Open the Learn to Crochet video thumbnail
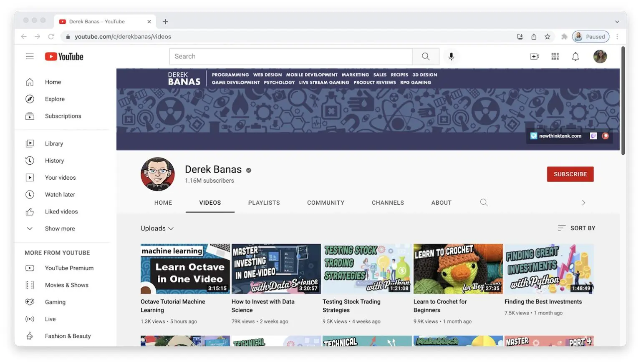 tap(458, 269)
